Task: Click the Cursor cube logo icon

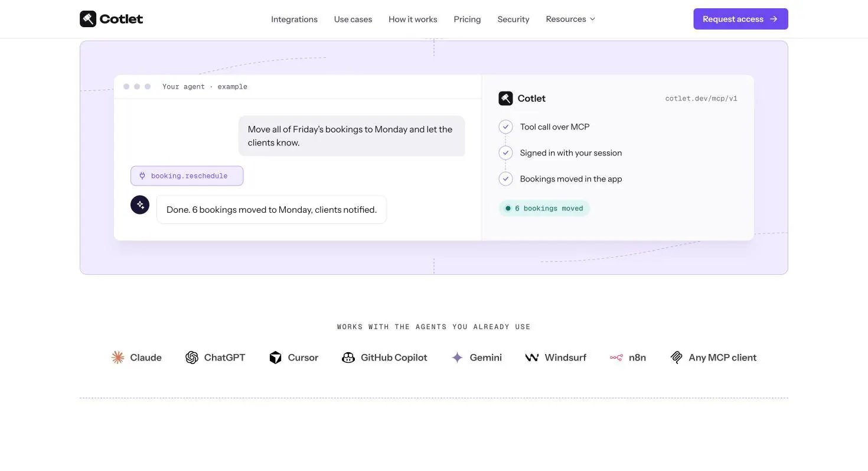Action: [x=275, y=358]
